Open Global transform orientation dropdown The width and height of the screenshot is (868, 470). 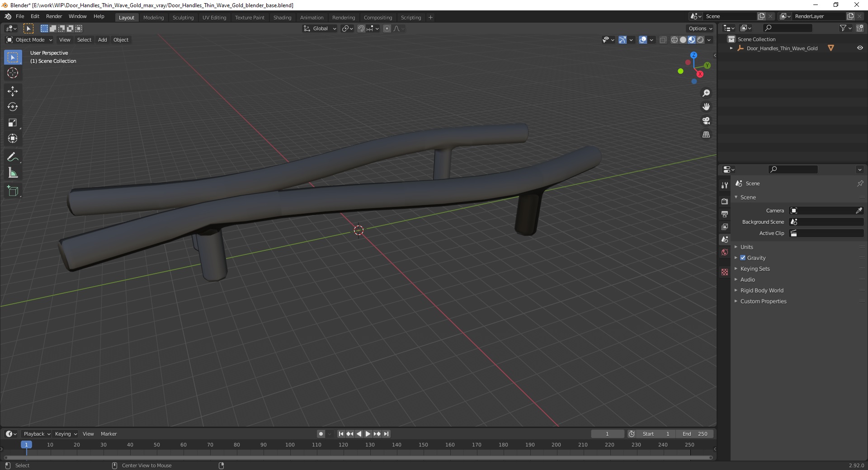(x=320, y=28)
